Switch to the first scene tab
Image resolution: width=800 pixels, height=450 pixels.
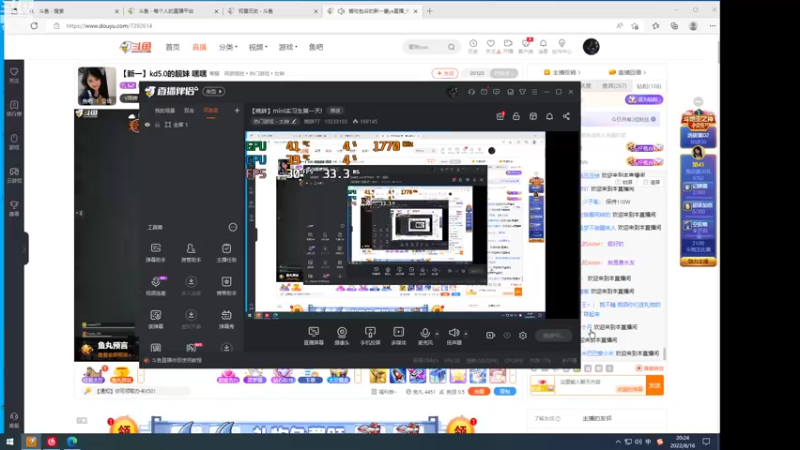click(165, 110)
